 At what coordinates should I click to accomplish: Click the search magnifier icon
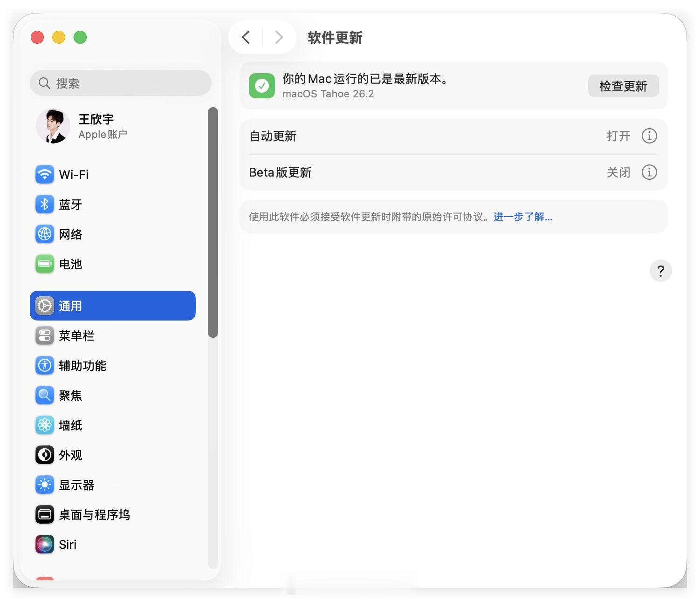(x=44, y=83)
